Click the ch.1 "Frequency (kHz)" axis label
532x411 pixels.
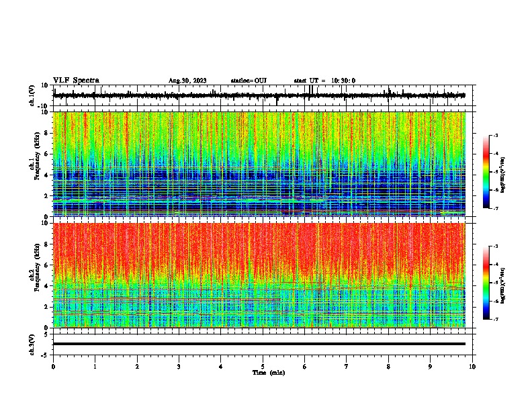[37, 156]
